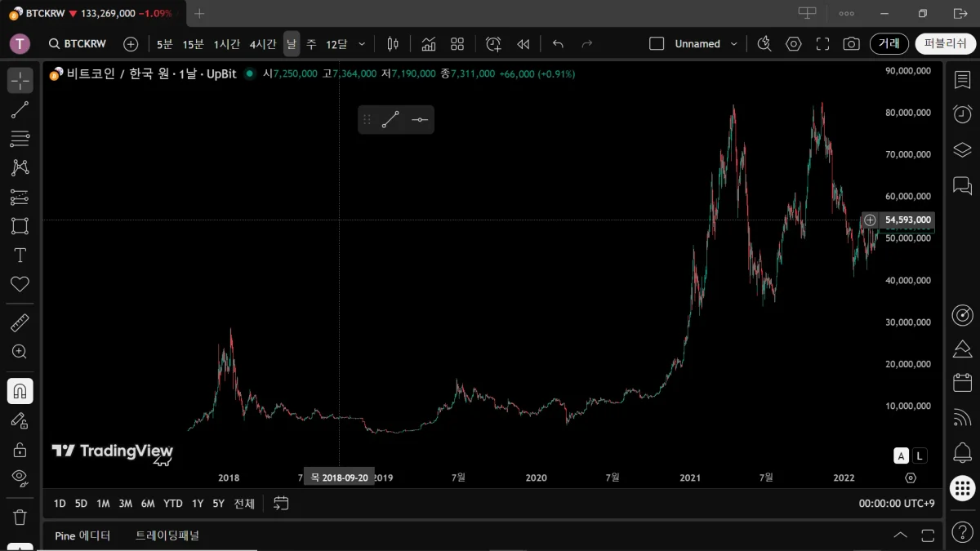Click the BTCKRW symbol search field
This screenshot has height=551, width=980.
pos(78,44)
